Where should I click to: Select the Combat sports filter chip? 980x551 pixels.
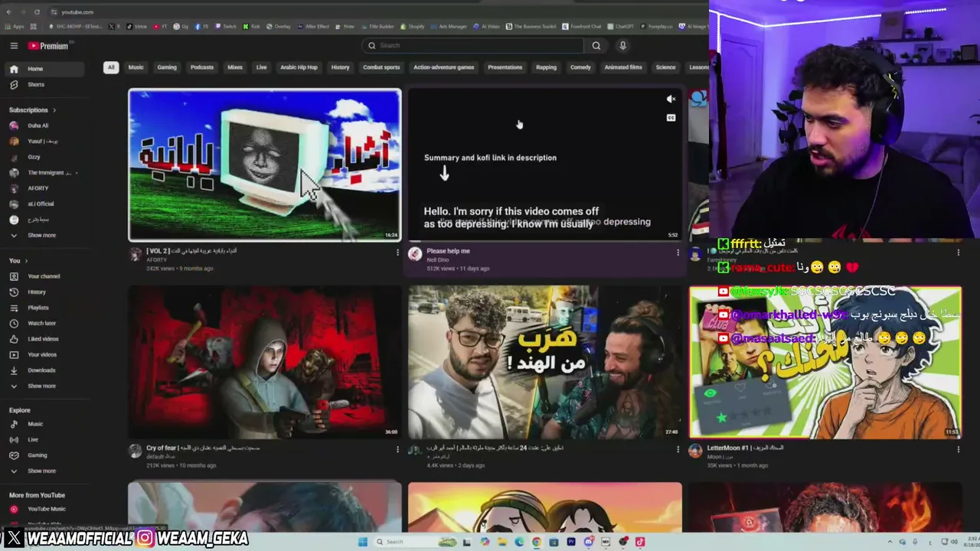tap(381, 67)
